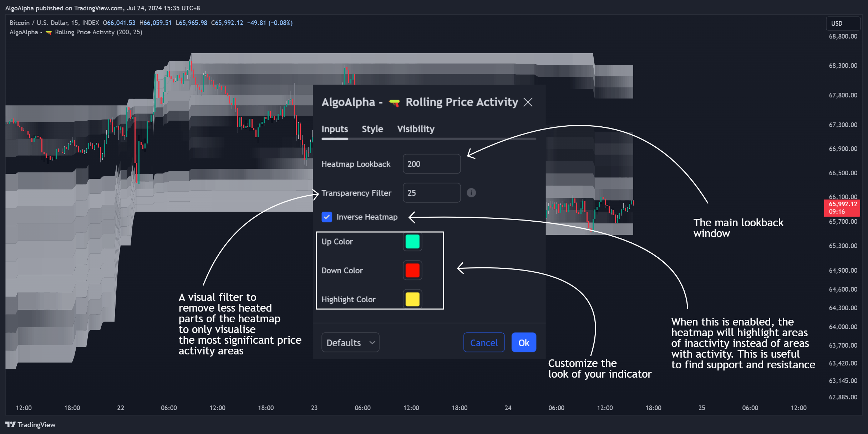Click the current price label 65,992.12

coord(842,208)
